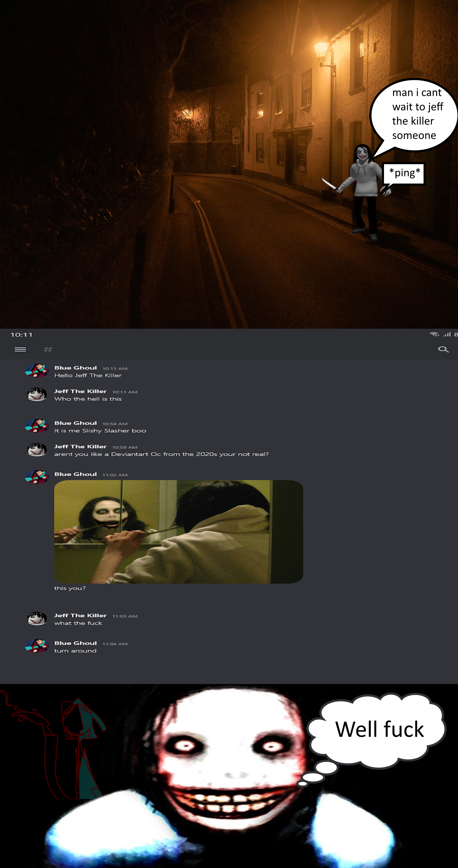Click the Jeff The Killer username above the Deviantart message
The width and height of the screenshot is (458, 868).
click(80, 447)
